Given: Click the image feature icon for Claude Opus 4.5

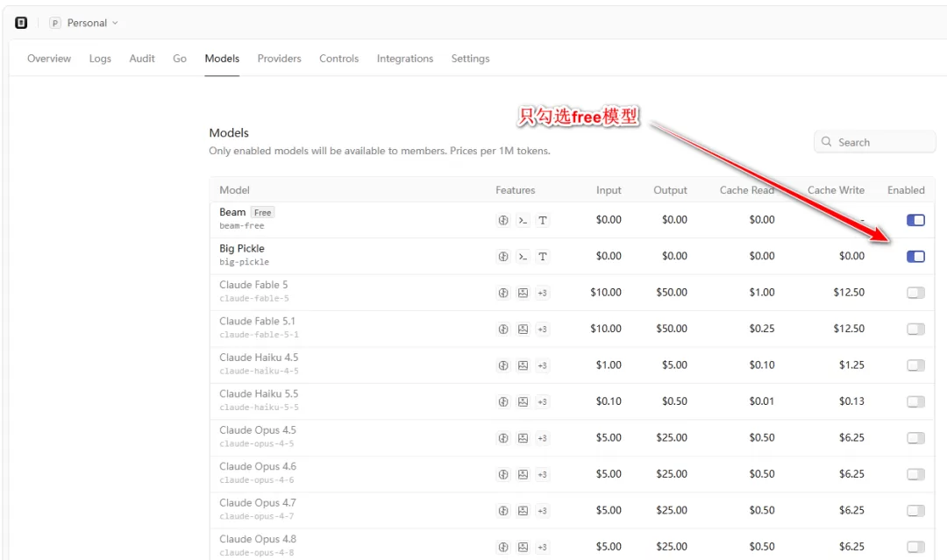Looking at the screenshot, I should [x=523, y=438].
